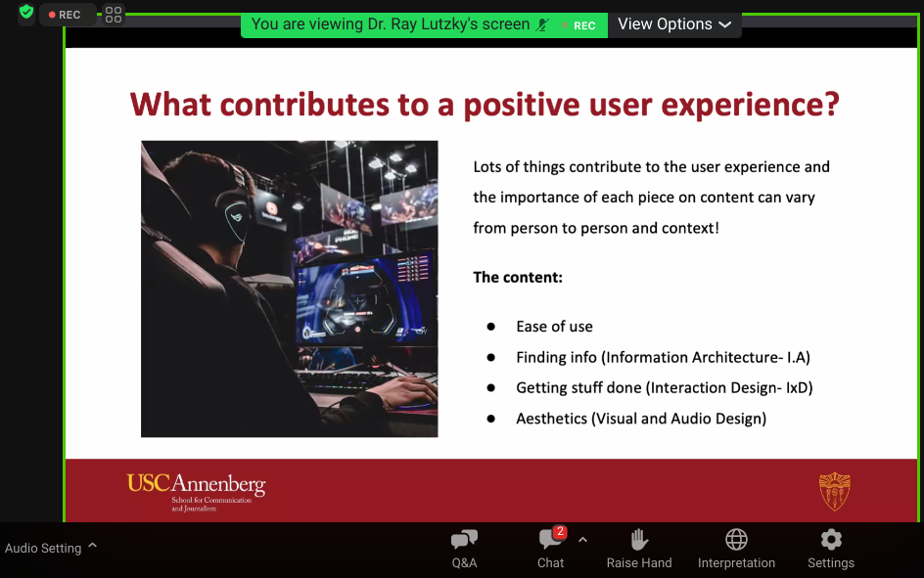924x578 pixels.
Task: Click the muted microphone icon in the banner
Action: click(x=543, y=25)
